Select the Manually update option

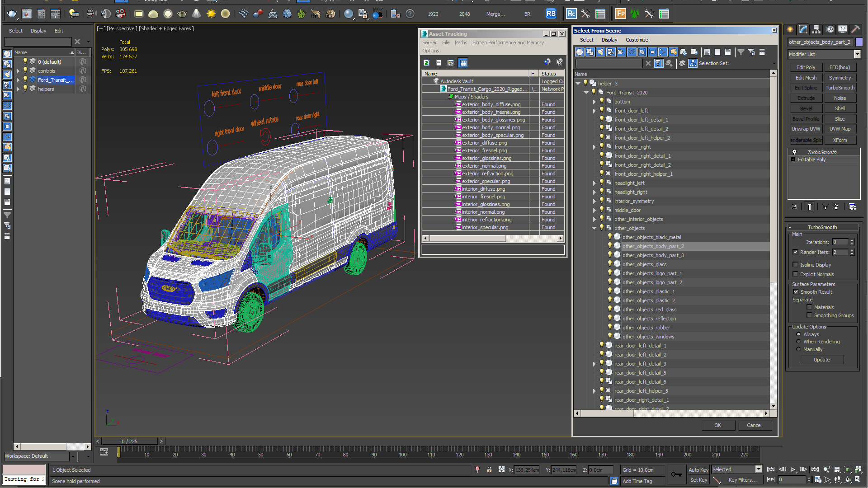pos(798,349)
